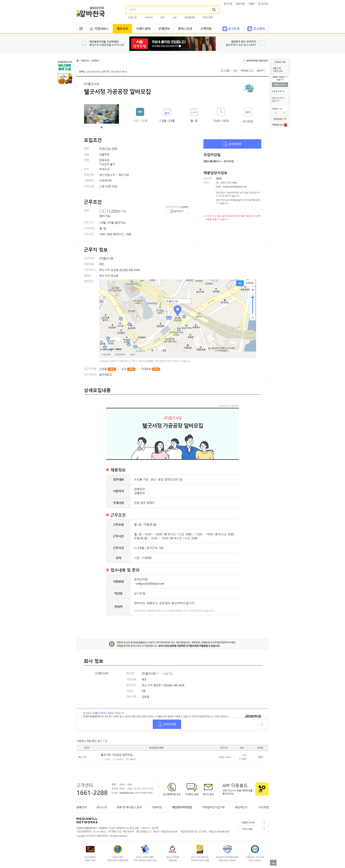The height and width of the screenshot is (868, 345).
Task: Click the 스크랩 star scrap button
Action: [x=225, y=71]
